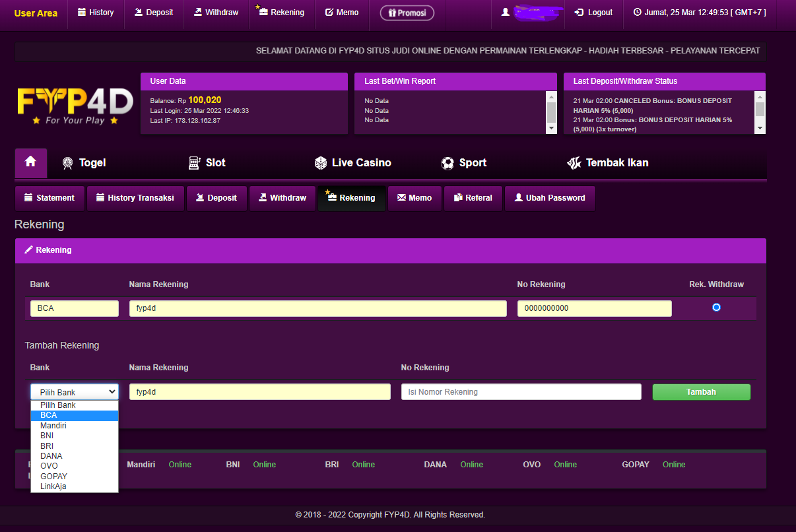
Task: Switch to the Deposit sub-tab
Action: pos(216,198)
